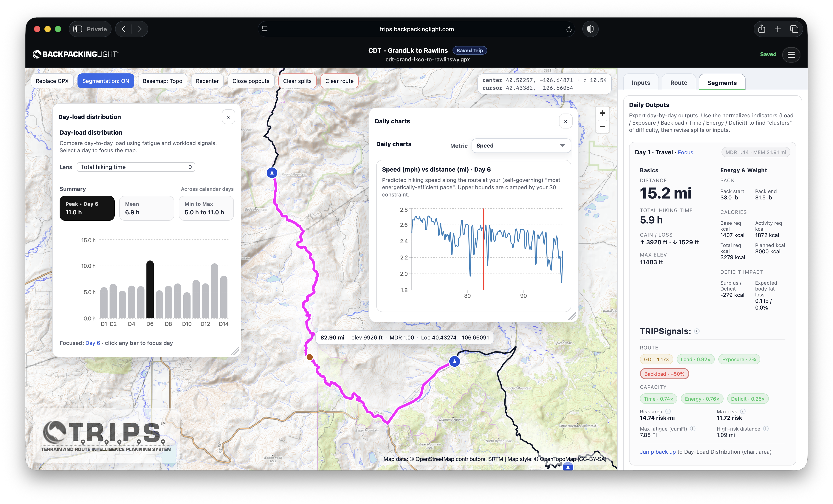Viewport: 833px width, 504px height.
Task: Click the Saved Trip badge
Action: click(x=470, y=50)
